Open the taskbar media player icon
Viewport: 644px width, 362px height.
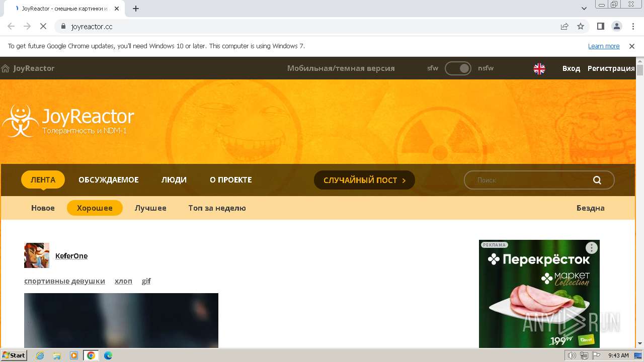[74, 355]
